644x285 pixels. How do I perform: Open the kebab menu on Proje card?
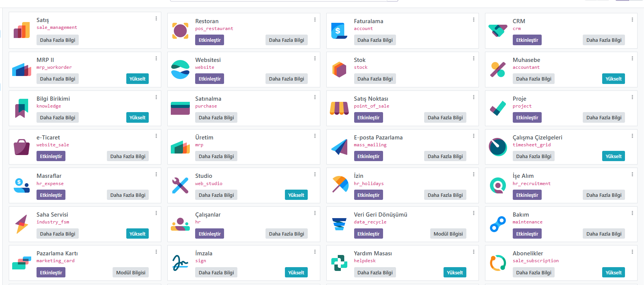pos(632,97)
